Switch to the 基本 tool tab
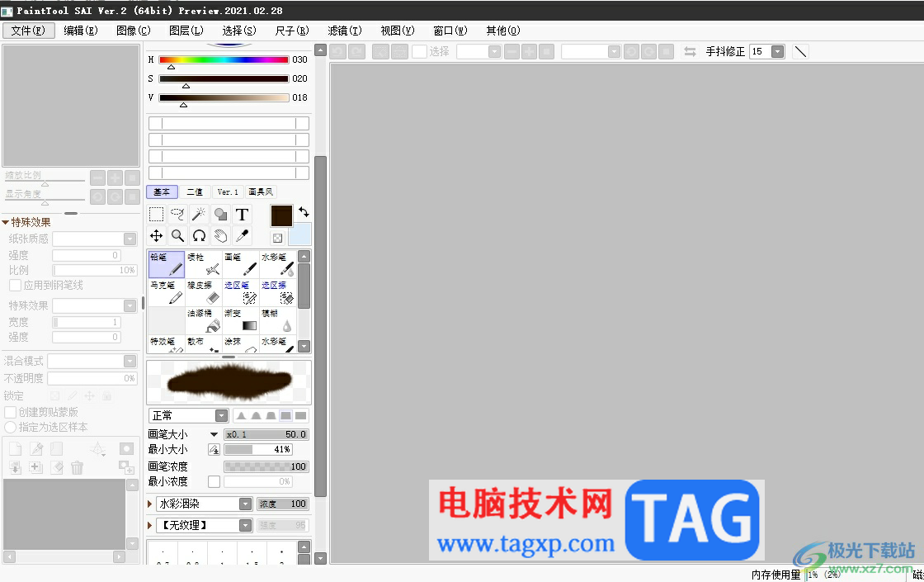Image resolution: width=924 pixels, height=582 pixels. pyautogui.click(x=162, y=192)
